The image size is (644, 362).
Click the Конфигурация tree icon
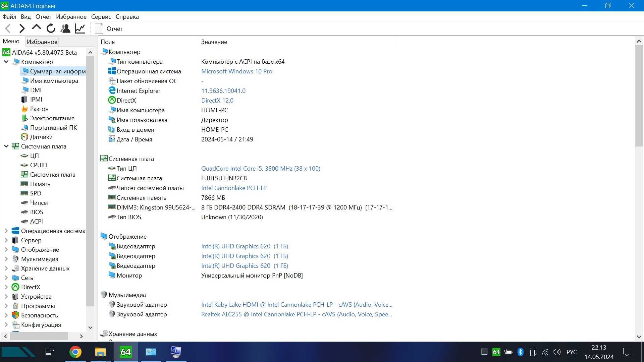coord(15,325)
